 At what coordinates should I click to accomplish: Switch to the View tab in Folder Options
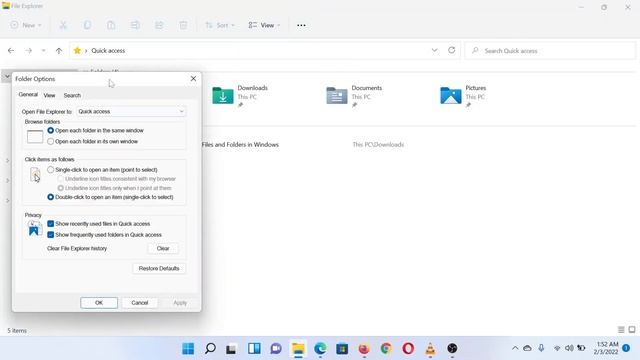49,95
